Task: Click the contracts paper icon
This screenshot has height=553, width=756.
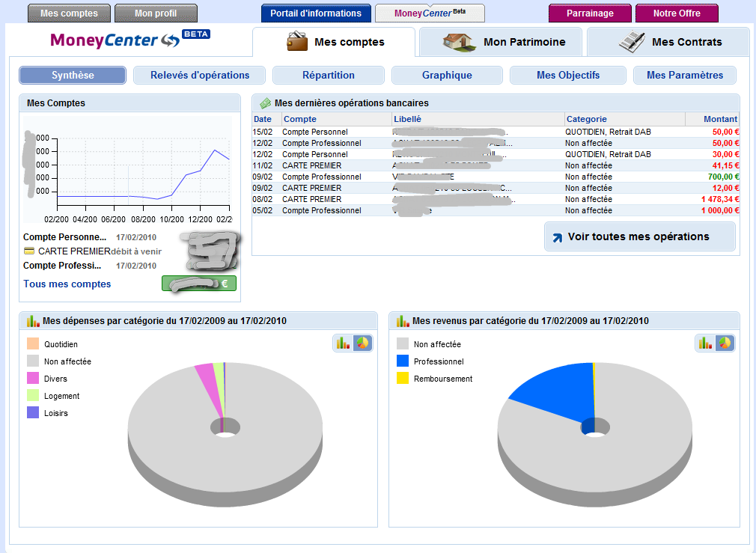Action: (x=632, y=42)
